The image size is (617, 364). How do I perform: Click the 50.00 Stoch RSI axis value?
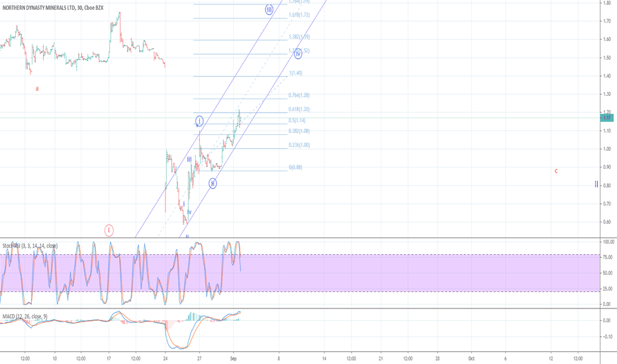pos(607,273)
